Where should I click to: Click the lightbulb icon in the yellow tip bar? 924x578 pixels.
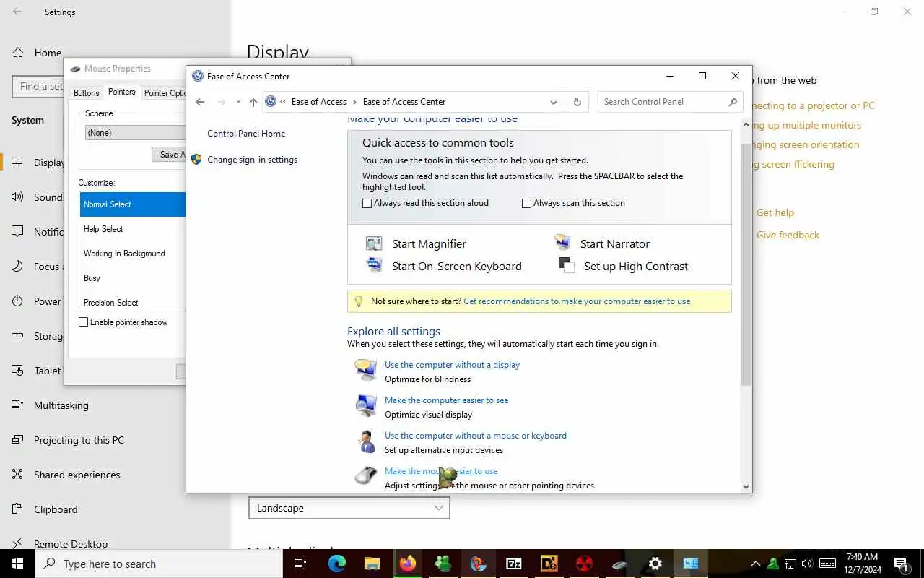pyautogui.click(x=359, y=301)
